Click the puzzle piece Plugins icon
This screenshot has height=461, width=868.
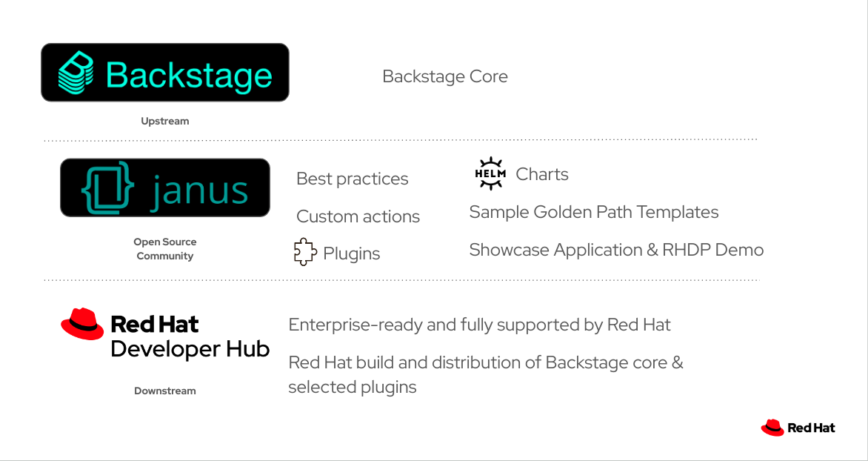coord(305,251)
